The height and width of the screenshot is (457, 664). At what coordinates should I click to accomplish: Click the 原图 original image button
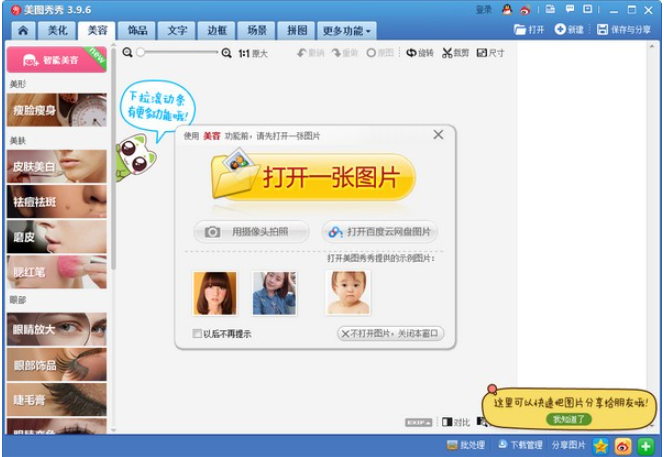[x=380, y=53]
